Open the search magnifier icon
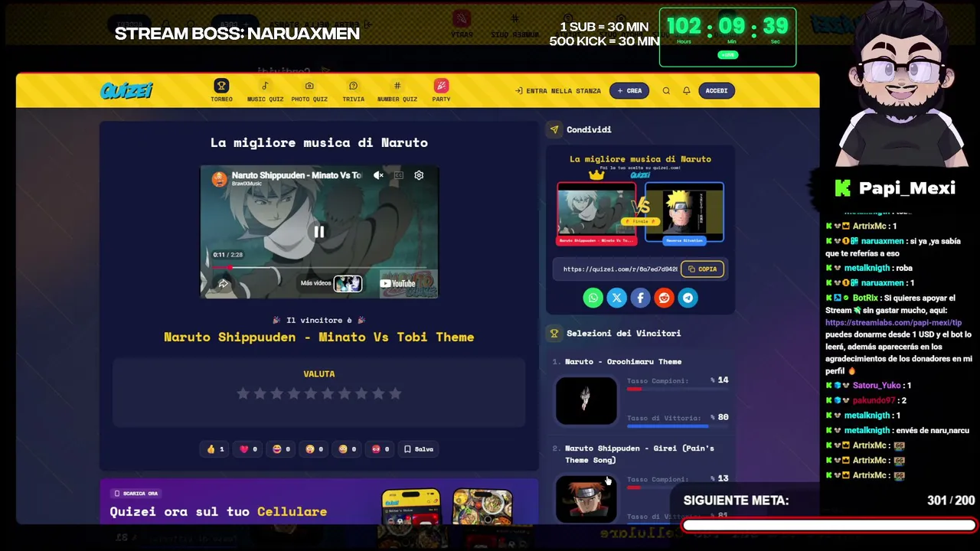 (666, 90)
